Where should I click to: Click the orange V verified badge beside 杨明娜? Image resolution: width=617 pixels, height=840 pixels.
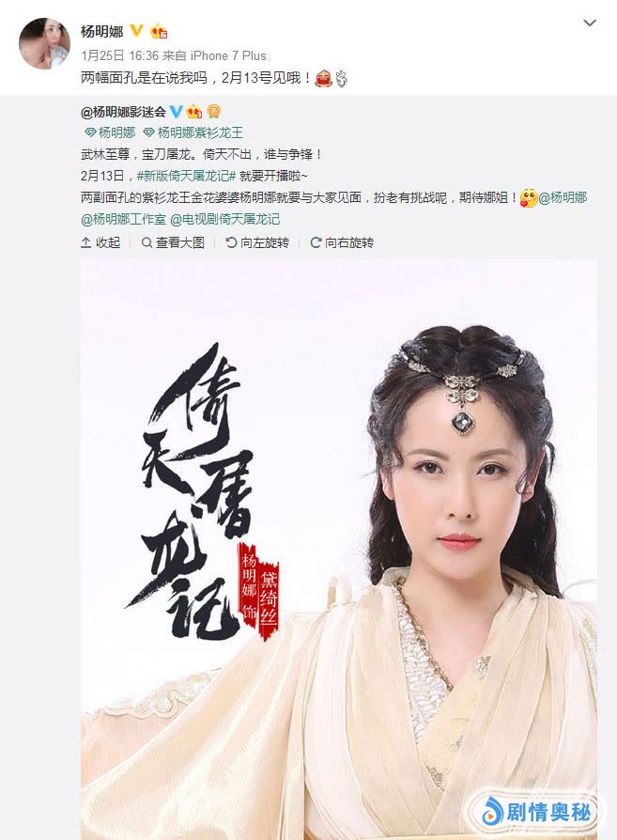(x=136, y=30)
